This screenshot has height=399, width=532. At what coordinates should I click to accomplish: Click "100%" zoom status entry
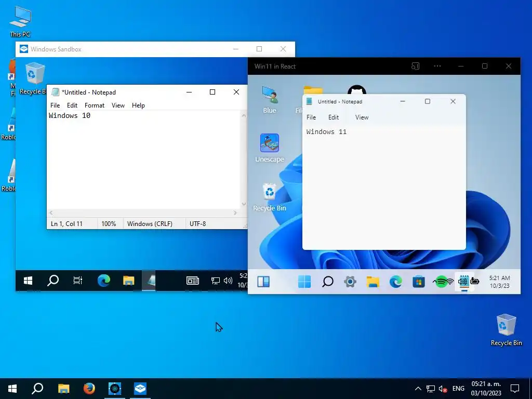pyautogui.click(x=109, y=223)
